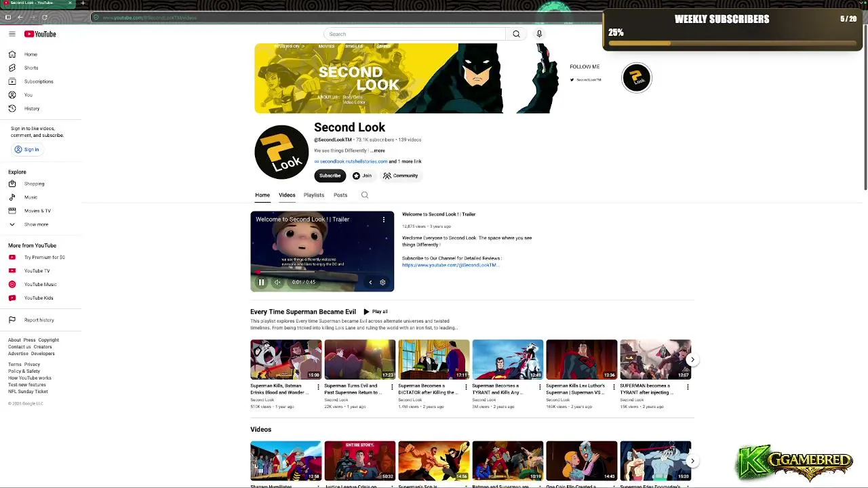Viewport: 868px width, 488px height.
Task: Select the Second Look browser tab
Action: pos(37,3)
